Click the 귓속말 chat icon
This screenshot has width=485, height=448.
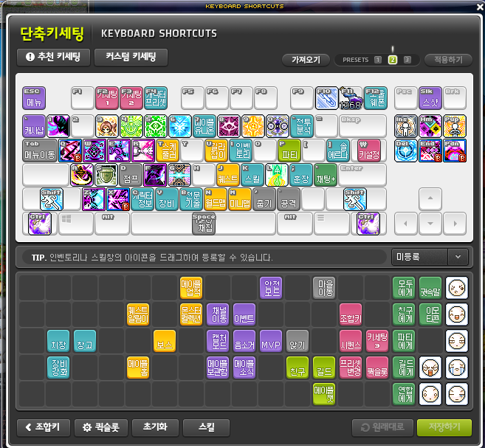[x=430, y=288]
